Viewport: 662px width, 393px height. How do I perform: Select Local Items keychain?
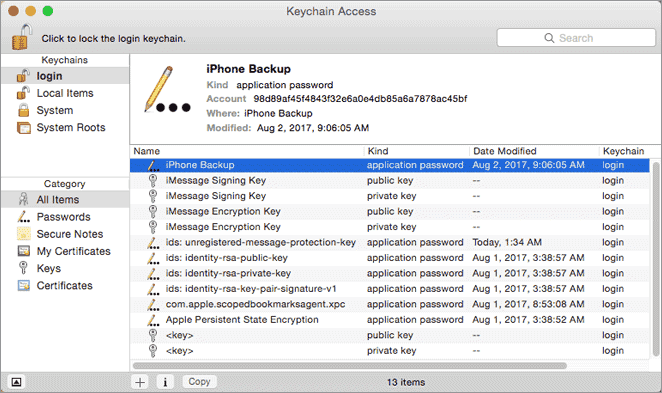point(65,93)
